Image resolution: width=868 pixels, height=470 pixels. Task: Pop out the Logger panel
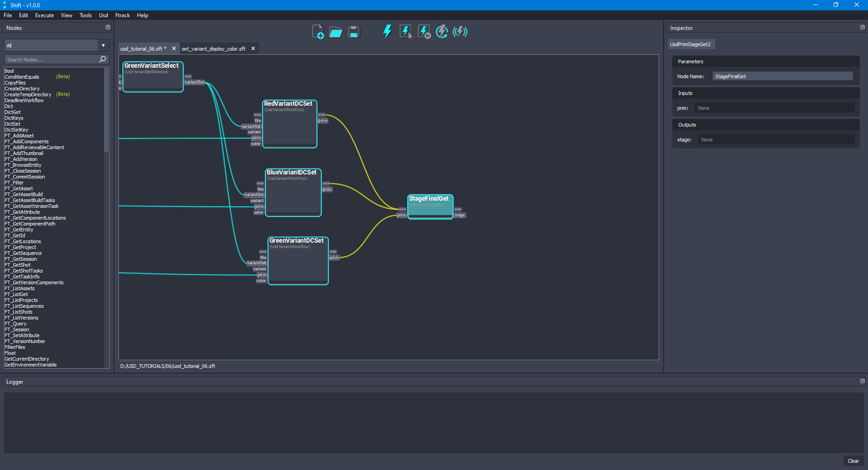(x=862, y=381)
